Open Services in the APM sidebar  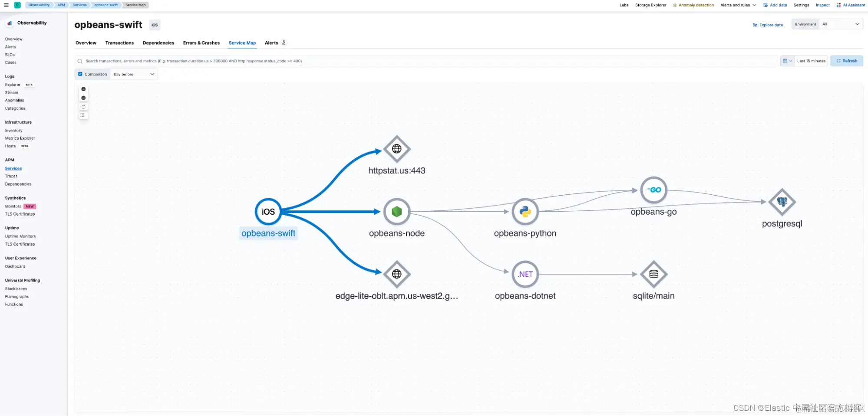[13, 168]
